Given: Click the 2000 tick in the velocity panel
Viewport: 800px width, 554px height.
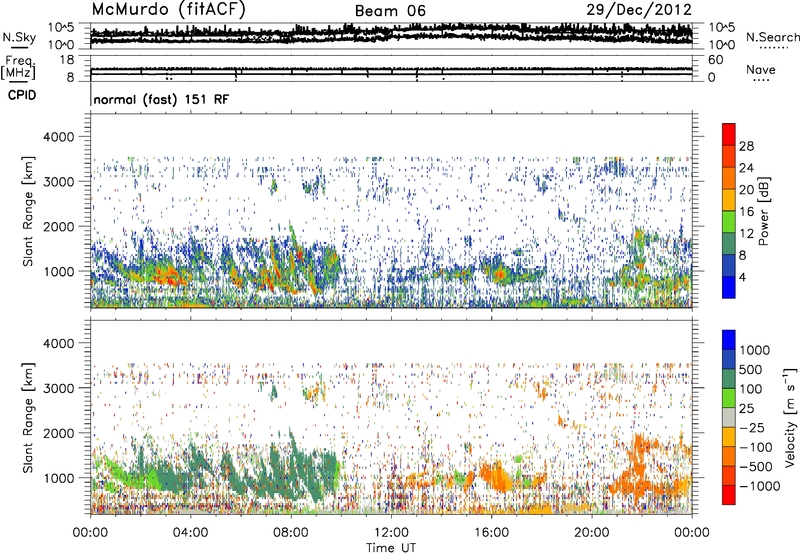Looking at the screenshot, I should click(58, 433).
